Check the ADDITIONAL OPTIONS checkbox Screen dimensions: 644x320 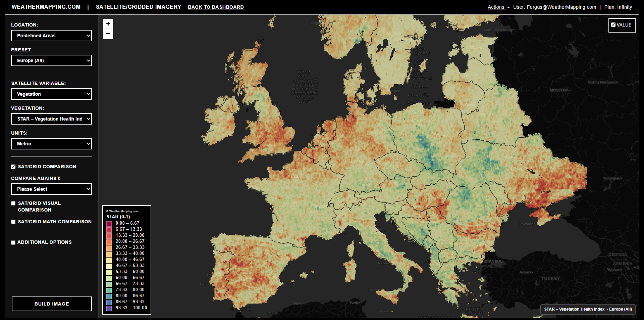coord(13,242)
